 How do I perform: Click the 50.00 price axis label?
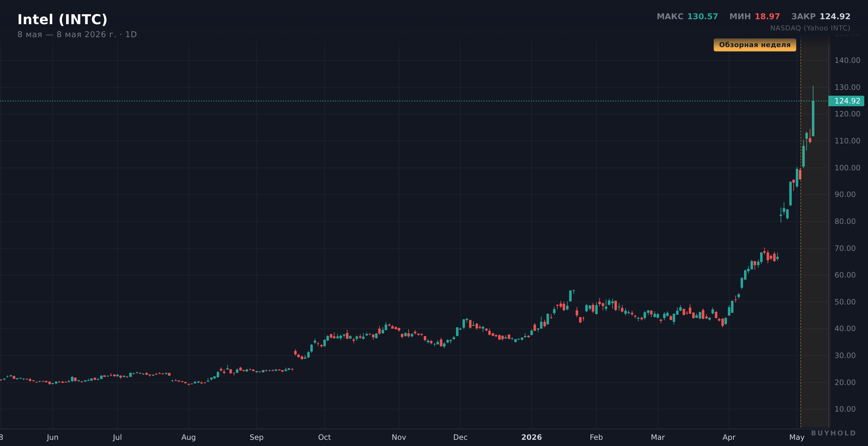(845, 302)
